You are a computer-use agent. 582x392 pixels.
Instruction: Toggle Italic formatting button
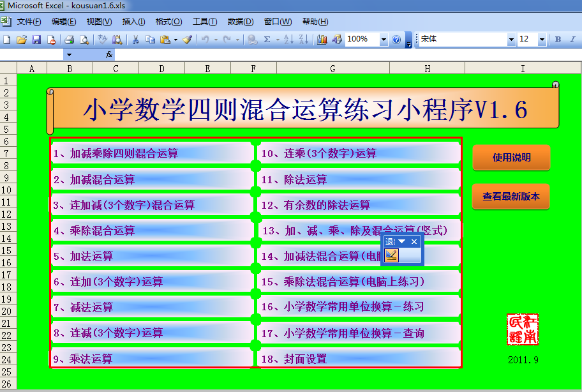[572, 40]
